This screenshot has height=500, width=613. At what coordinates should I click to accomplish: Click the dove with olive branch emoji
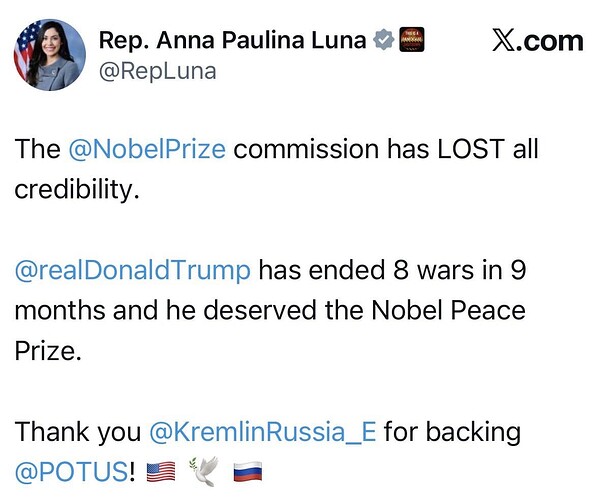click(x=203, y=470)
